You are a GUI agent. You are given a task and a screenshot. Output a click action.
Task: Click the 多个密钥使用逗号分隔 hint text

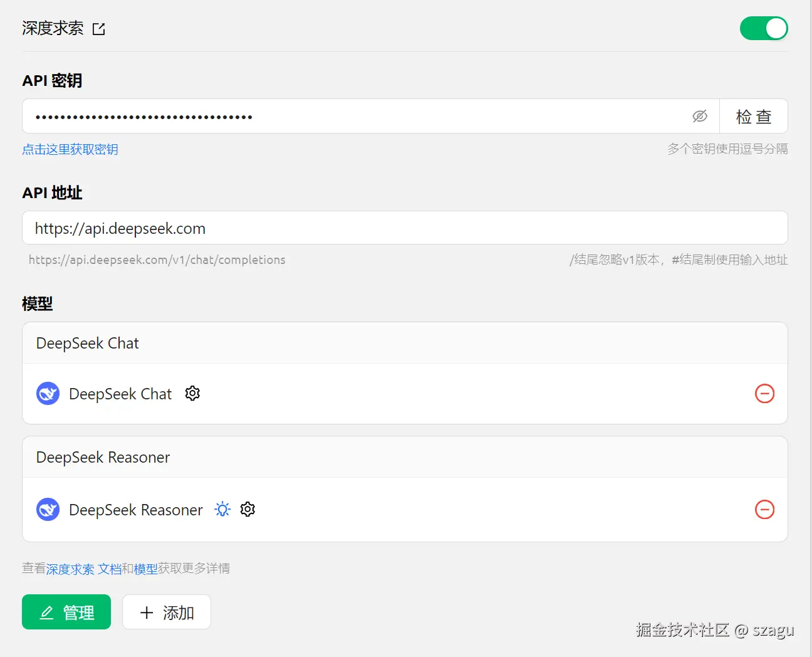point(727,149)
